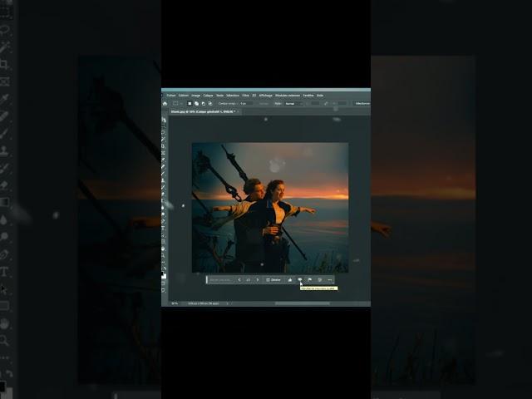Open the marquee tool preset picker

pyautogui.click(x=177, y=103)
